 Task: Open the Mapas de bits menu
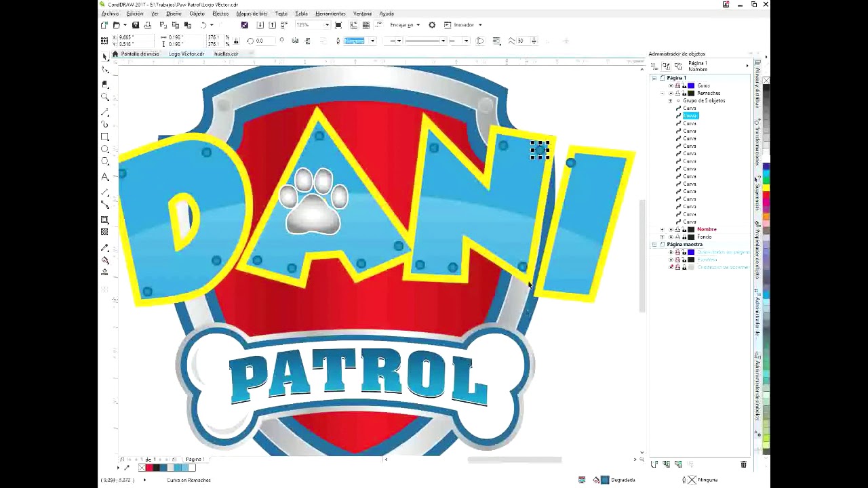(x=251, y=14)
